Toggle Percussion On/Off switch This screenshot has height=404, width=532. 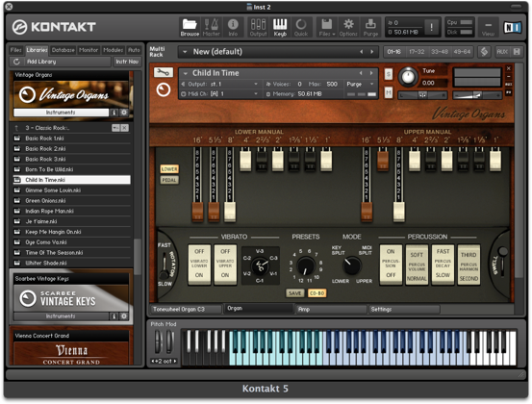tap(391, 265)
